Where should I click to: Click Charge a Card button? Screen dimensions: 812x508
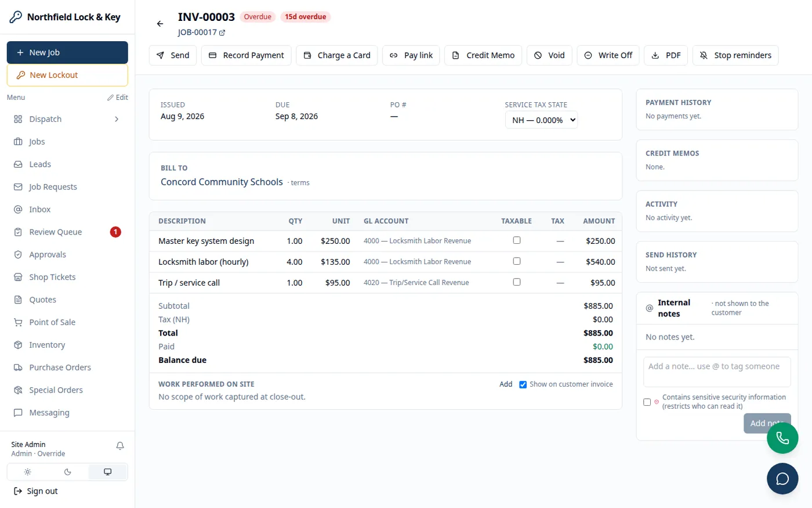coord(337,55)
